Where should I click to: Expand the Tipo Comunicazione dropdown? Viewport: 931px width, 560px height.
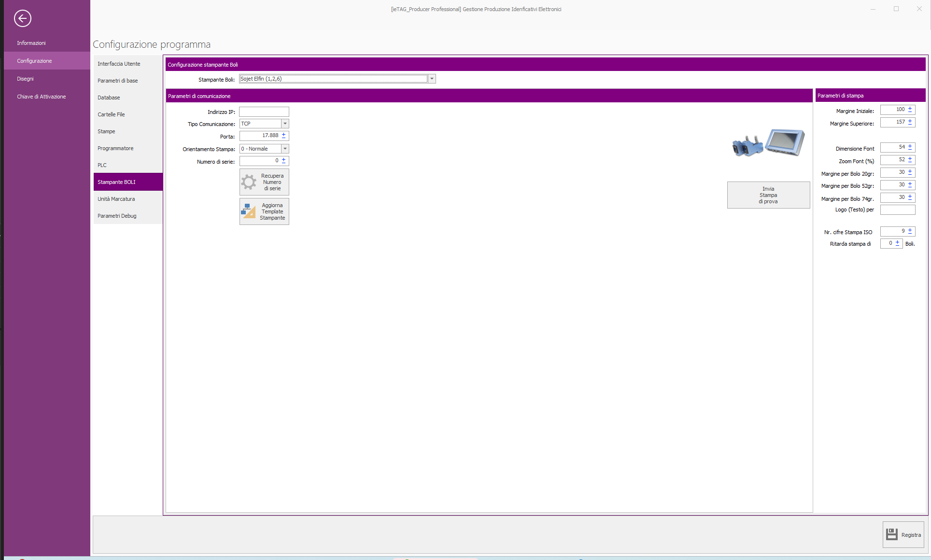[x=285, y=124]
